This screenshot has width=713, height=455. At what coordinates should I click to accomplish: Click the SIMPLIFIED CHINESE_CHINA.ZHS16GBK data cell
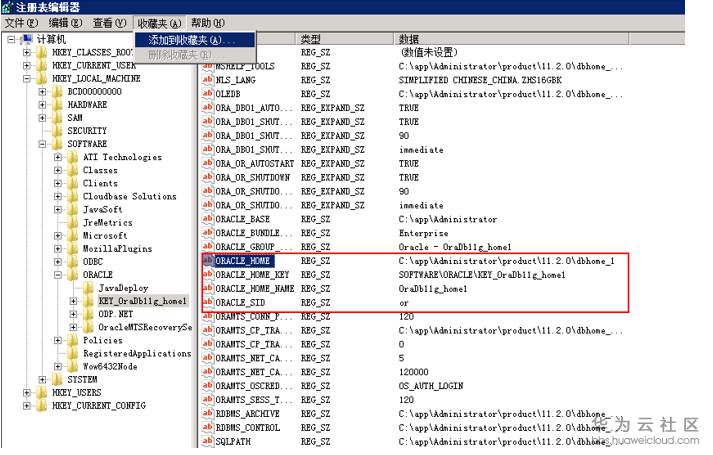click(x=480, y=80)
